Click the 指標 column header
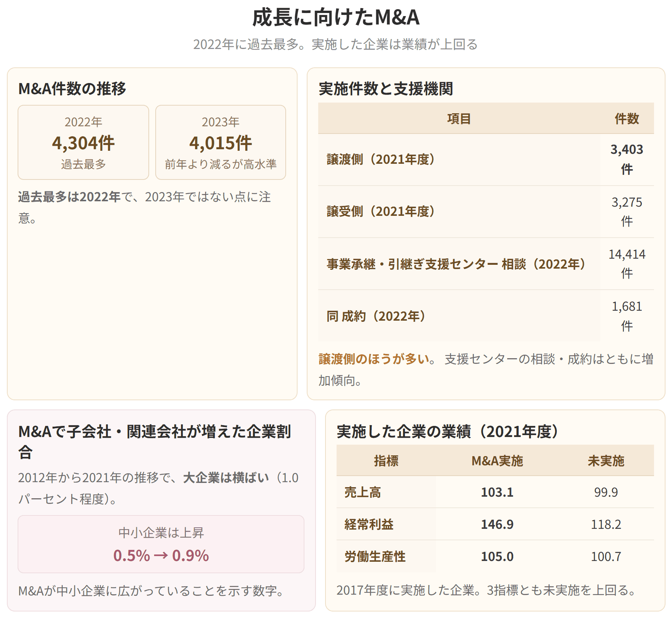 pos(386,461)
